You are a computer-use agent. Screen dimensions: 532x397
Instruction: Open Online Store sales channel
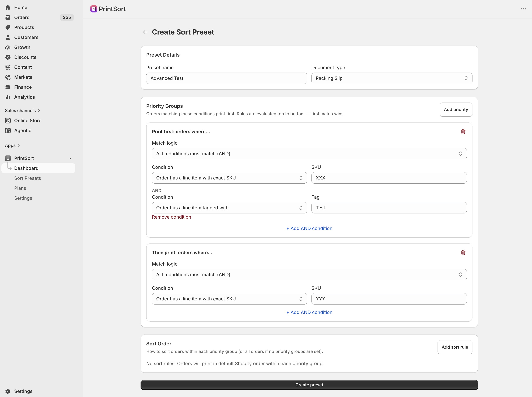28,121
